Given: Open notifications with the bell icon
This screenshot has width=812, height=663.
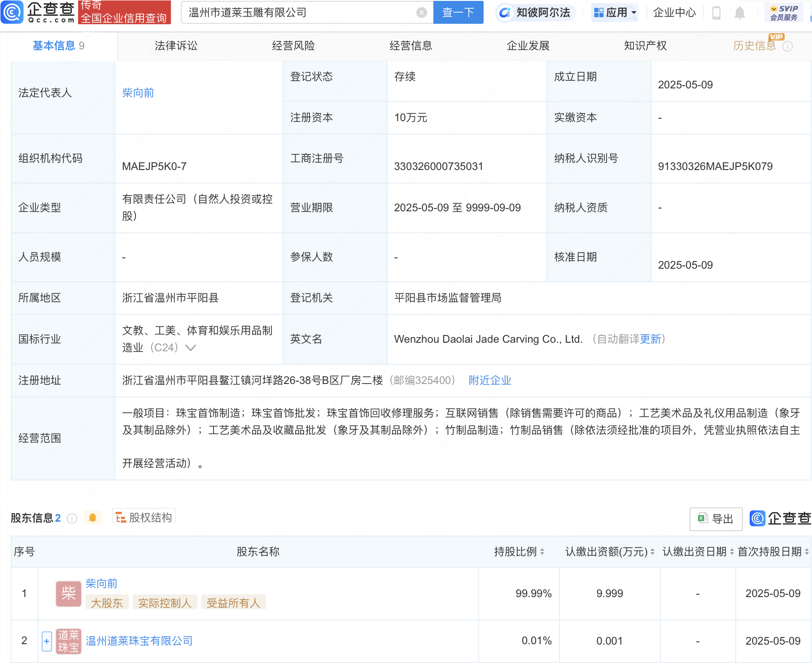Looking at the screenshot, I should [740, 12].
